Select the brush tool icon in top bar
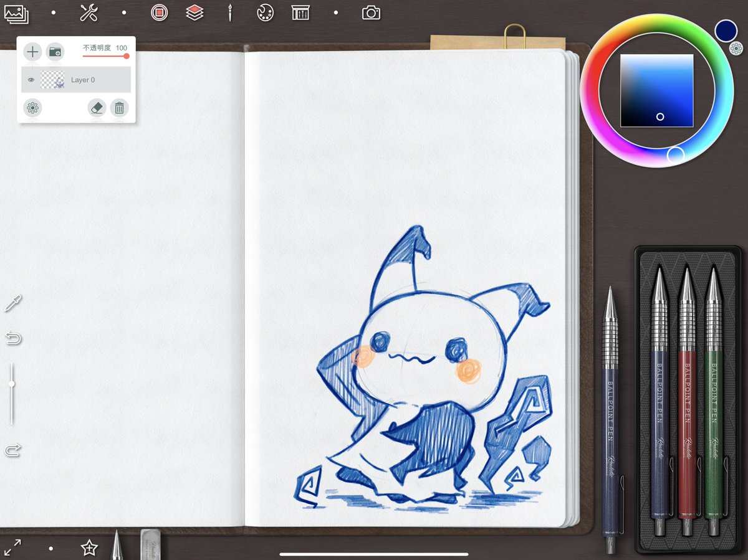Screen dimensions: 748x560 coord(230,12)
